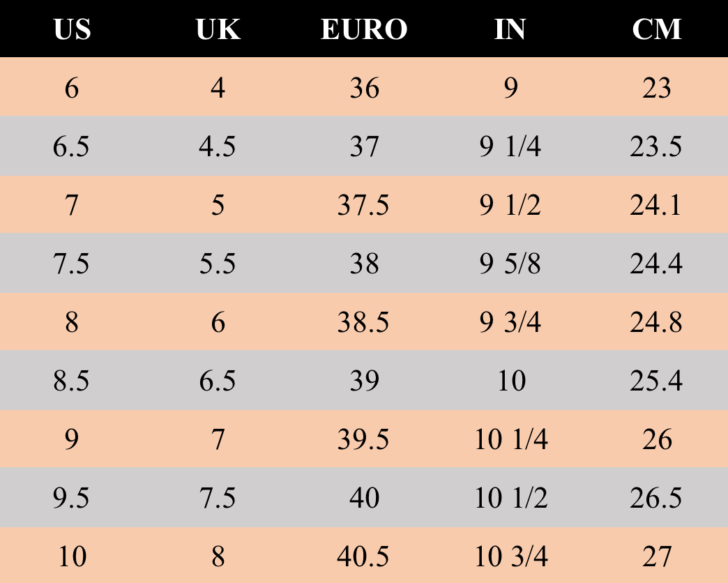The width and height of the screenshot is (728, 583).
Task: Select the 9 5/8 inches cell
Action: click(510, 264)
